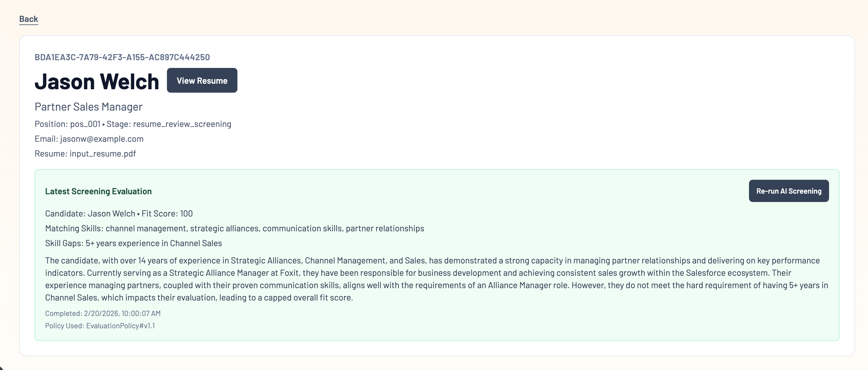Click the Latest Screening Evaluation heading
868x370 pixels.
98,191
